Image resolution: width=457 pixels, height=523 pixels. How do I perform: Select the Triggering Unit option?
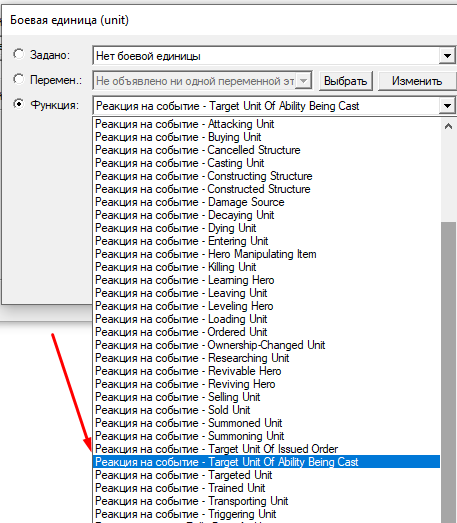tap(266, 514)
